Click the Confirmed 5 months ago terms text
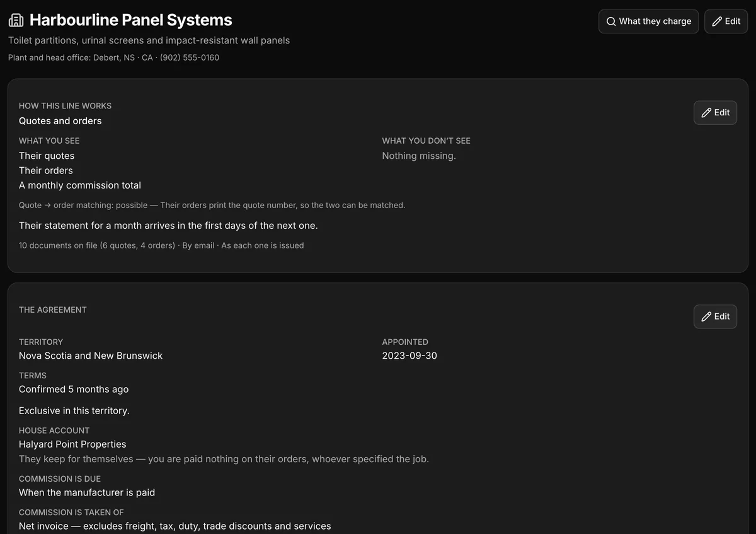The width and height of the screenshot is (756, 534). [x=74, y=390]
